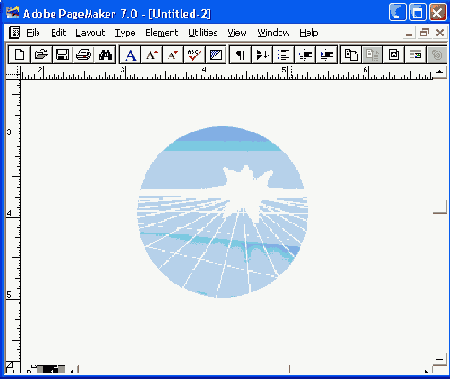The width and height of the screenshot is (450, 379).
Task: Open the Element menu
Action: click(x=162, y=33)
